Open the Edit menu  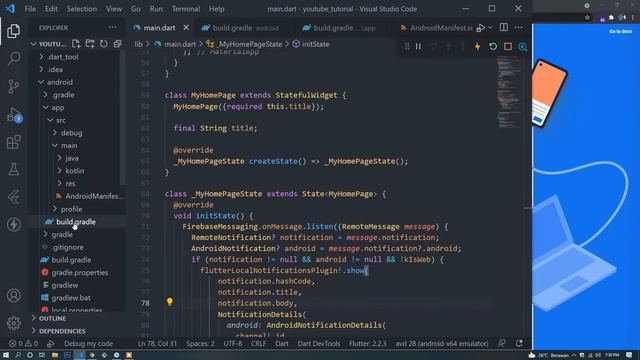51,9
